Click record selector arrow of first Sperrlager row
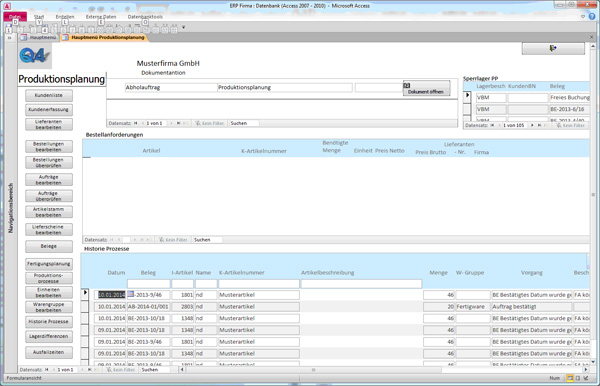 point(467,97)
